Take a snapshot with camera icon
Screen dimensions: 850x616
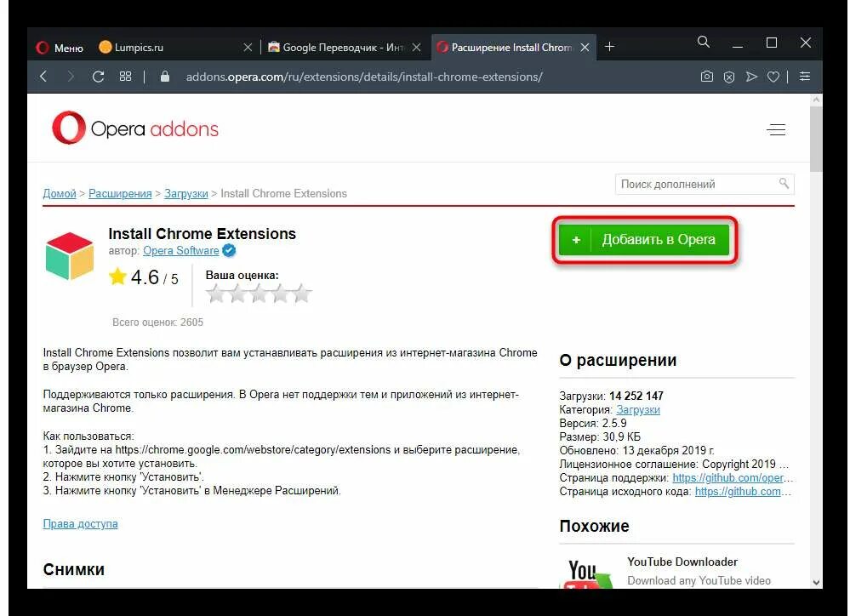(707, 77)
